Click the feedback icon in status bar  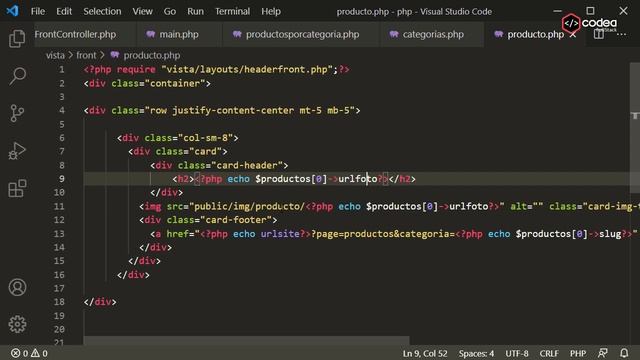pos(602,353)
